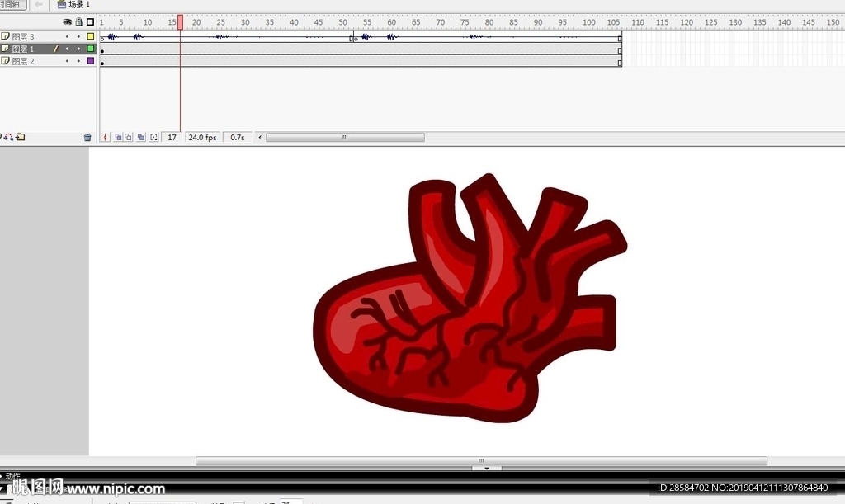Screen dimensions: 845x504
Task: Select layer 图层 3
Action: point(23,36)
